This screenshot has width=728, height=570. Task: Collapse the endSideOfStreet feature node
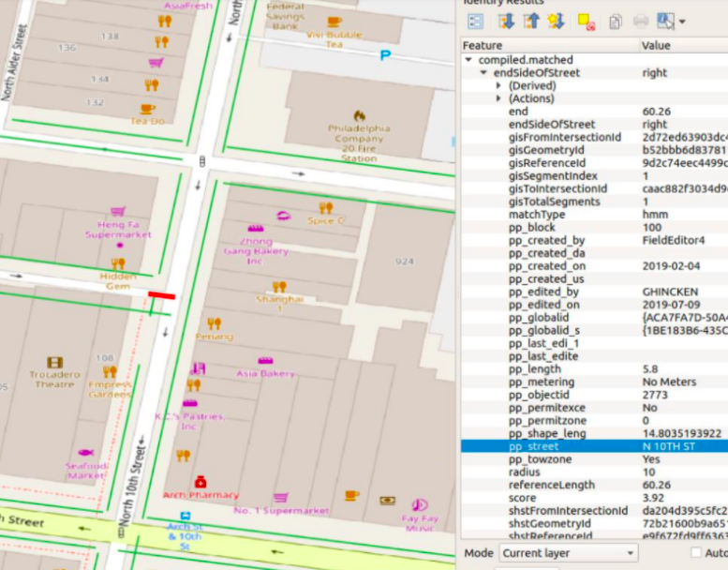483,72
